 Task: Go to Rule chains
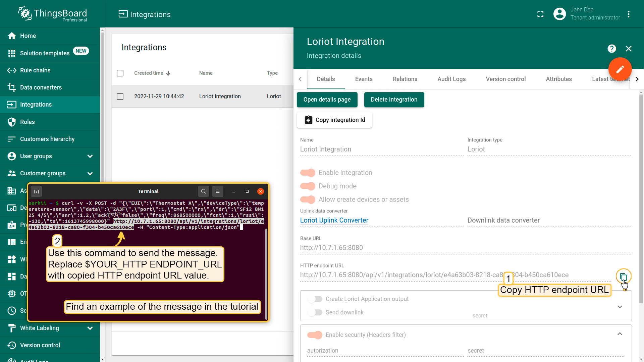coord(50,70)
